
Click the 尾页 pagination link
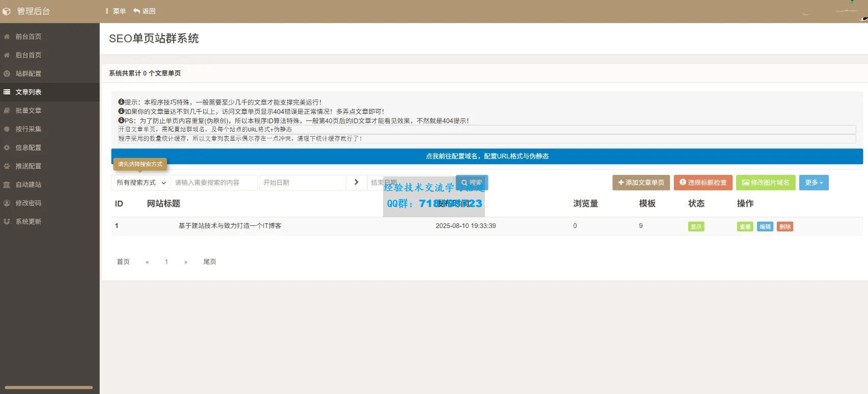[x=210, y=262]
